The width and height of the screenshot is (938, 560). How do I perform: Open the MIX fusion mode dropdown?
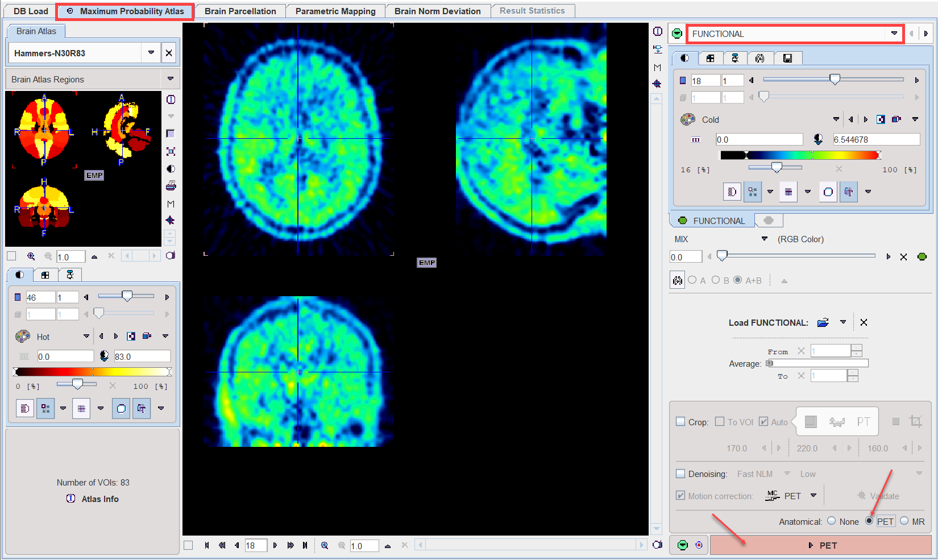(765, 239)
